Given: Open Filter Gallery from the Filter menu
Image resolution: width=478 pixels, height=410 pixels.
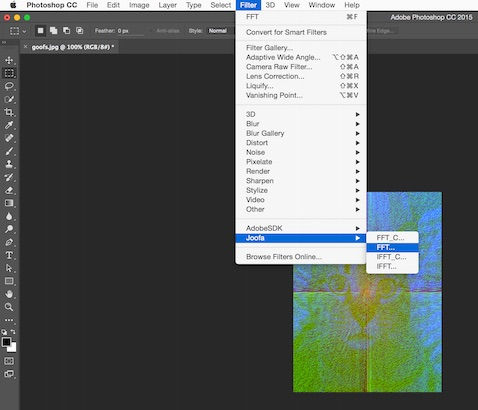Looking at the screenshot, I should click(301, 48).
